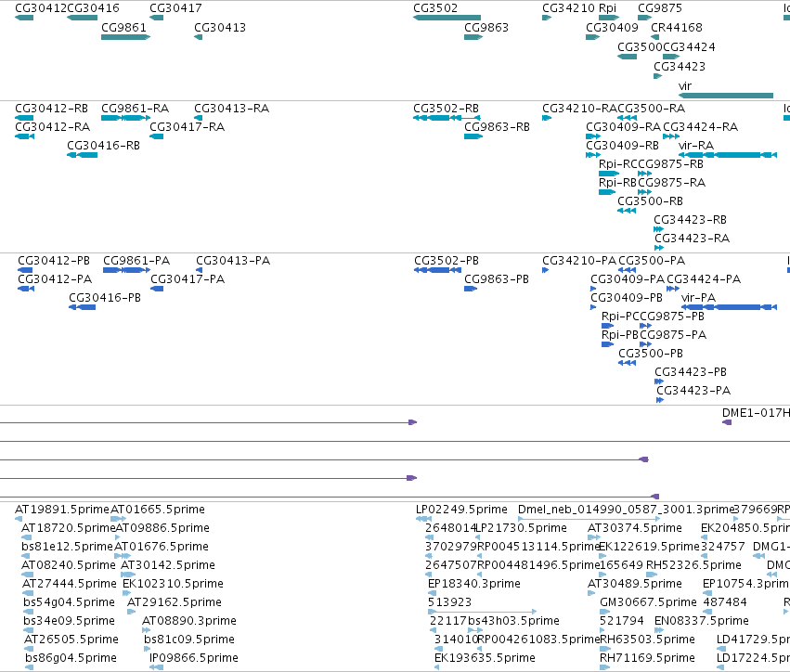Open the CG9861-RA transcript label

click(x=135, y=109)
